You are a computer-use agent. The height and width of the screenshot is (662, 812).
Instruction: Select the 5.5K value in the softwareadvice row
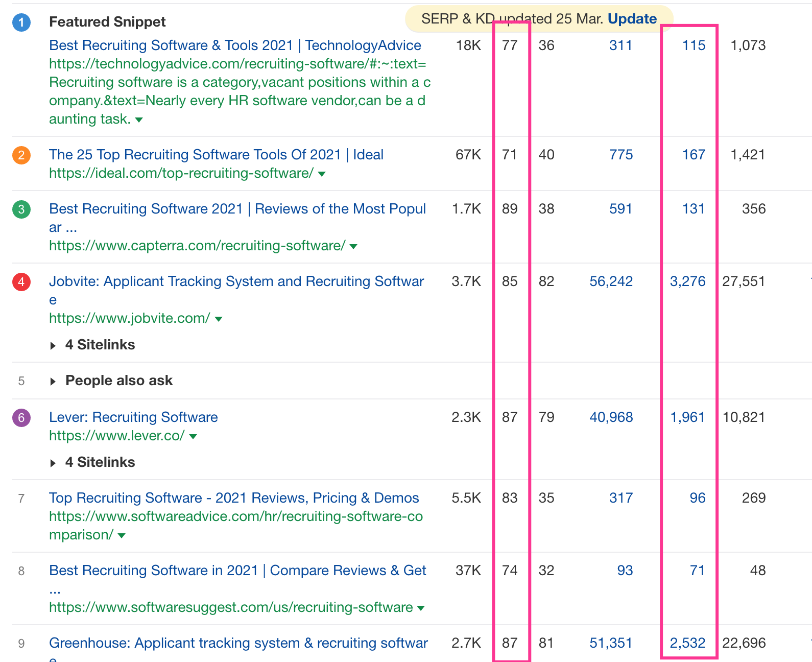pos(466,498)
